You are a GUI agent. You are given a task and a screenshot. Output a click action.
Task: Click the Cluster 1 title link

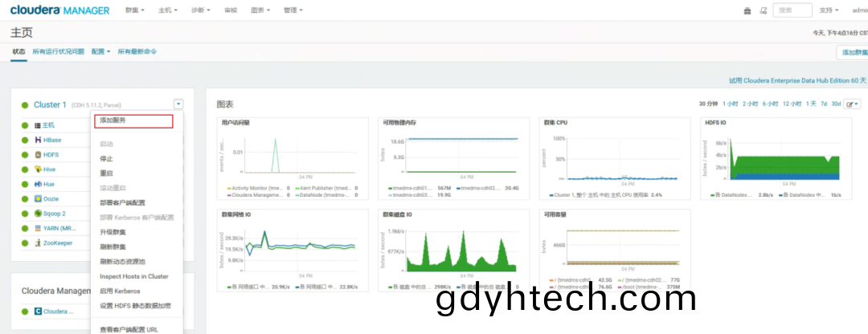[50, 105]
